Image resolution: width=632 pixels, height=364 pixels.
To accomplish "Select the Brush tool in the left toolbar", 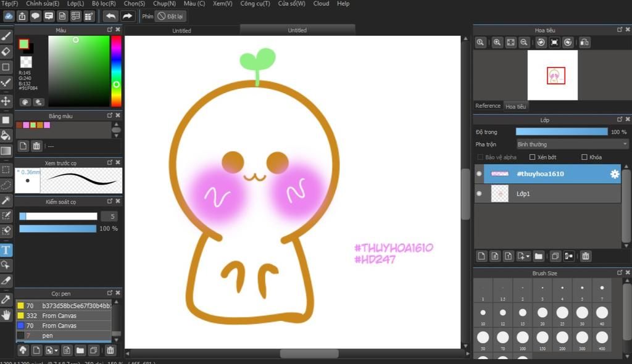I will 6,36.
